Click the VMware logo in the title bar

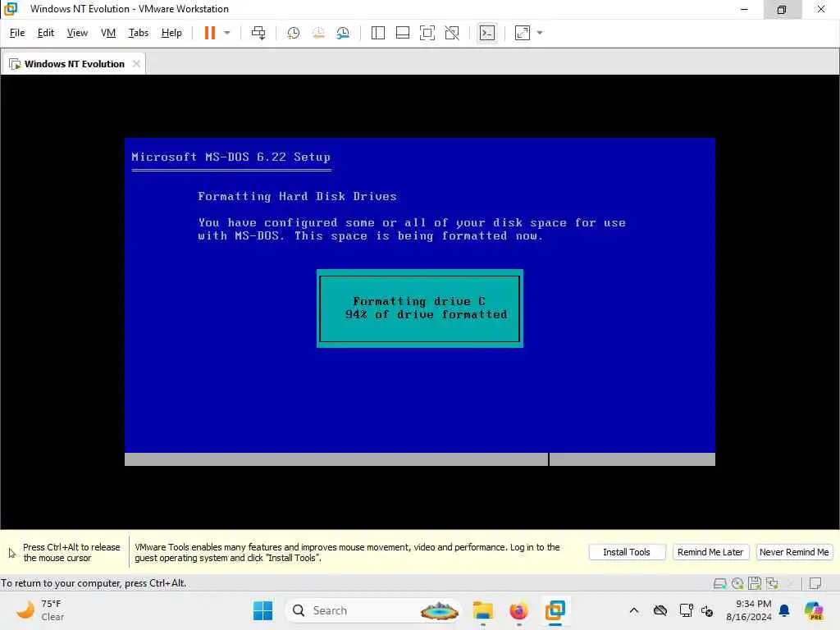11,8
